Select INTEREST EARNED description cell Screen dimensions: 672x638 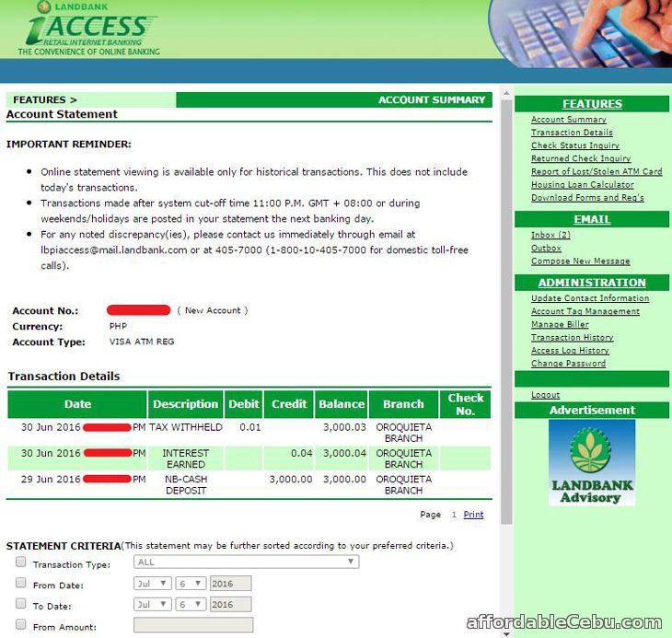pos(186,458)
